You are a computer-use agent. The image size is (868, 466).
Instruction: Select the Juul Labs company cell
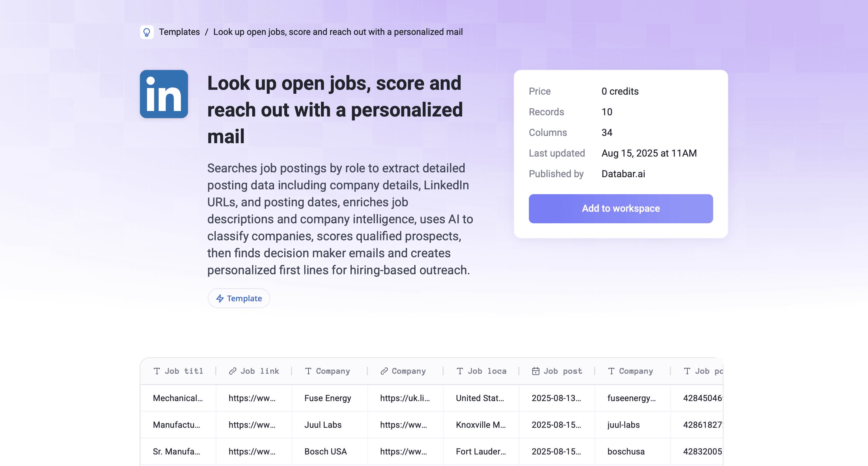pyautogui.click(x=323, y=425)
